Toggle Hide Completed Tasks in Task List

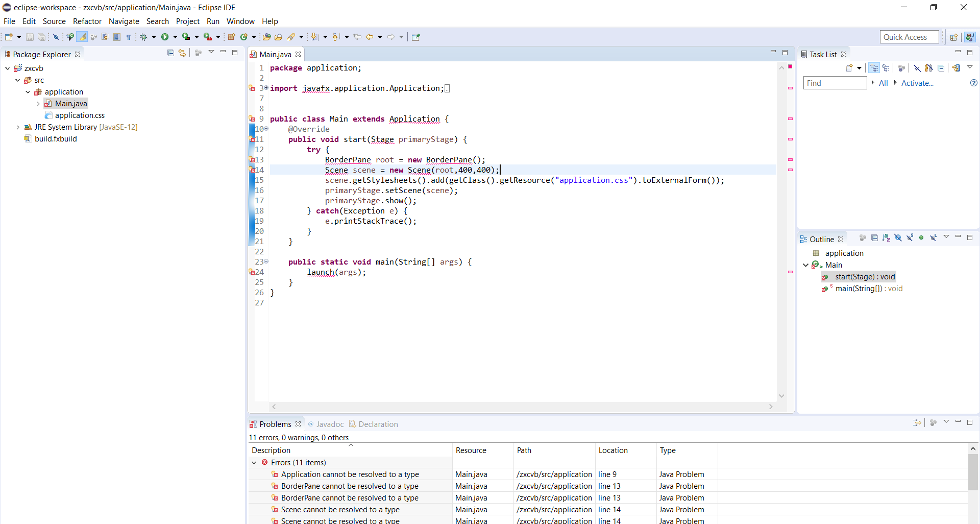pos(917,68)
